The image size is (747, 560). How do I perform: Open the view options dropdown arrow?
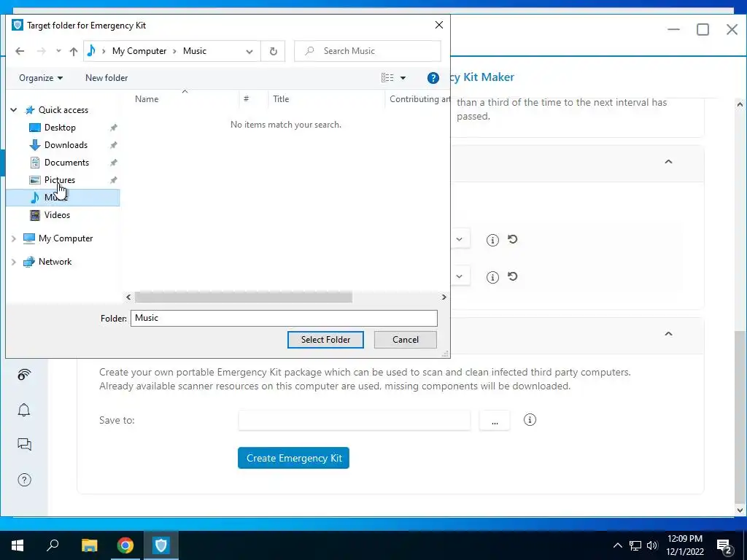[403, 78]
